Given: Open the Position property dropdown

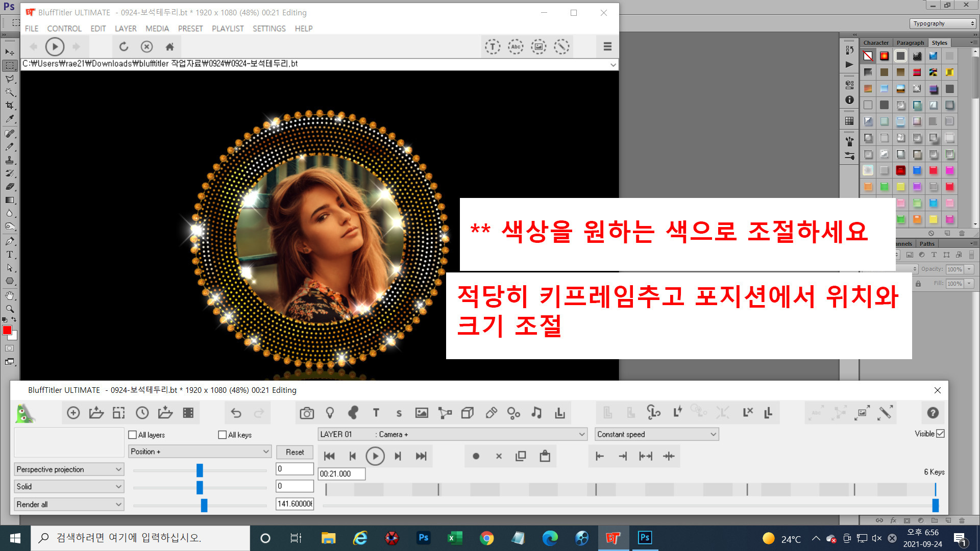Looking at the screenshot, I should [x=199, y=452].
